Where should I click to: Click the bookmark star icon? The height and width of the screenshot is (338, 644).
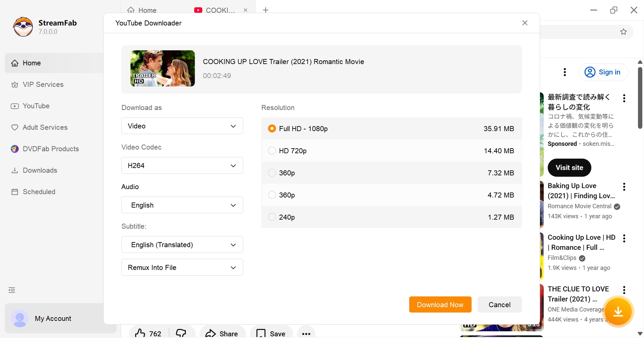(623, 32)
